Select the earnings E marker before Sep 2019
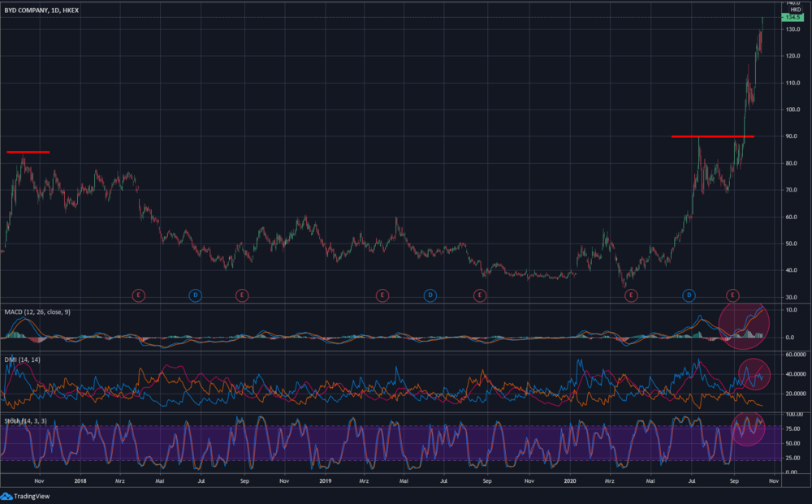The height and width of the screenshot is (504, 812). (480, 295)
